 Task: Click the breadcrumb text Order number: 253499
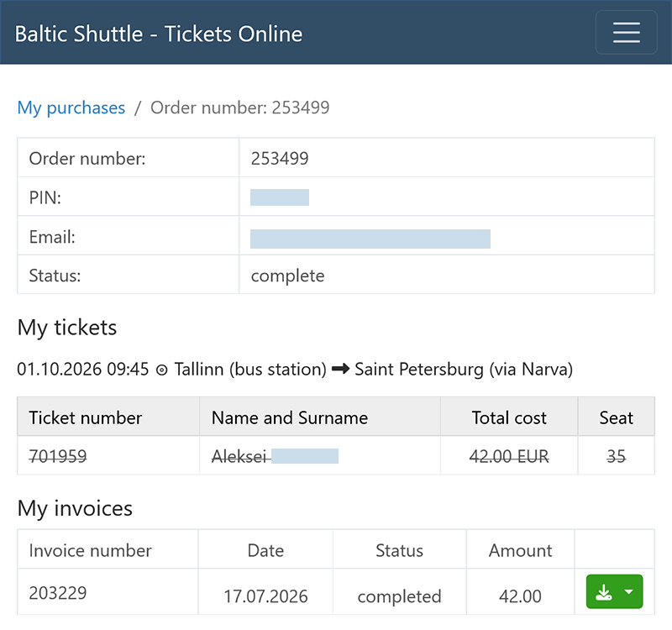[240, 108]
